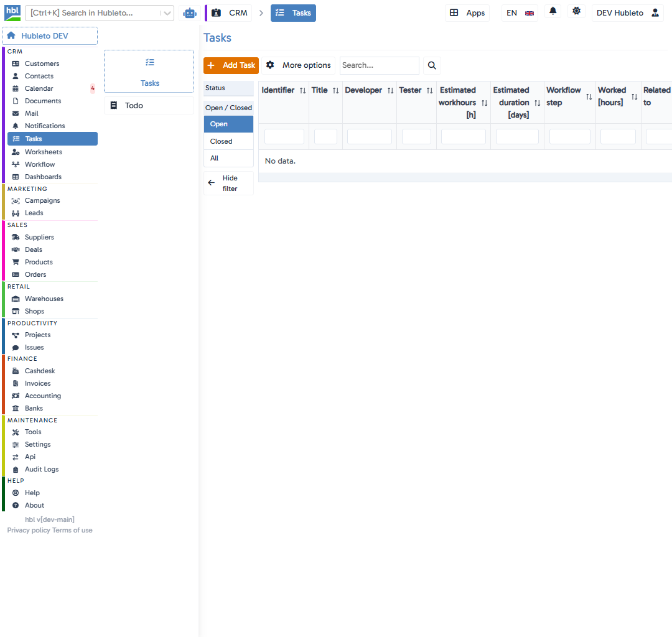
Task: Click the Add Task button
Action: coord(231,65)
